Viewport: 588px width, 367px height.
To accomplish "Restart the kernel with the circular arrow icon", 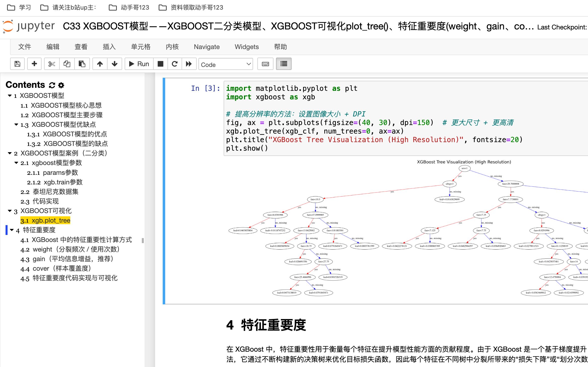I will (x=175, y=64).
